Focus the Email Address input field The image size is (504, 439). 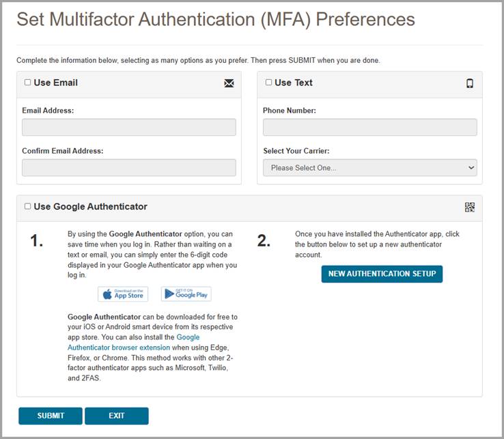[x=129, y=128]
